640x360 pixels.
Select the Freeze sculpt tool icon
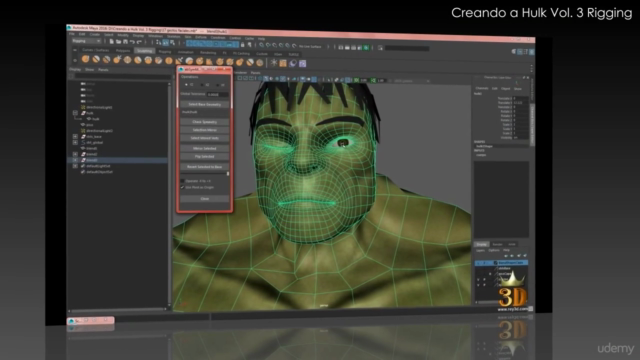(x=260, y=63)
